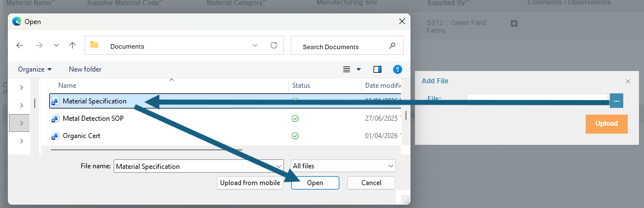Click the folder icon in address bar
The image size is (644, 208).
point(94,45)
